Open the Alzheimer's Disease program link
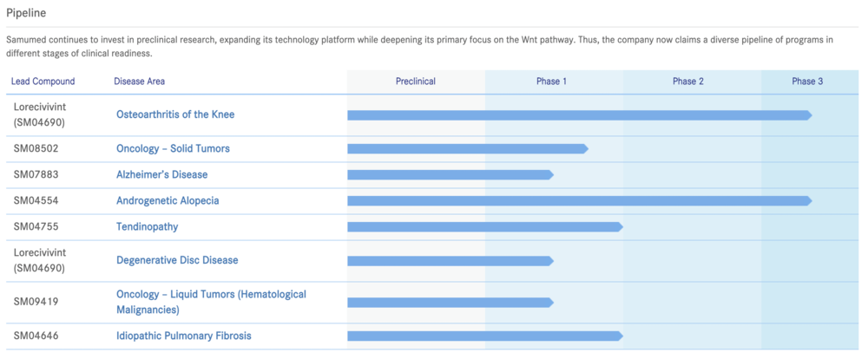The image size is (868, 359). (161, 174)
